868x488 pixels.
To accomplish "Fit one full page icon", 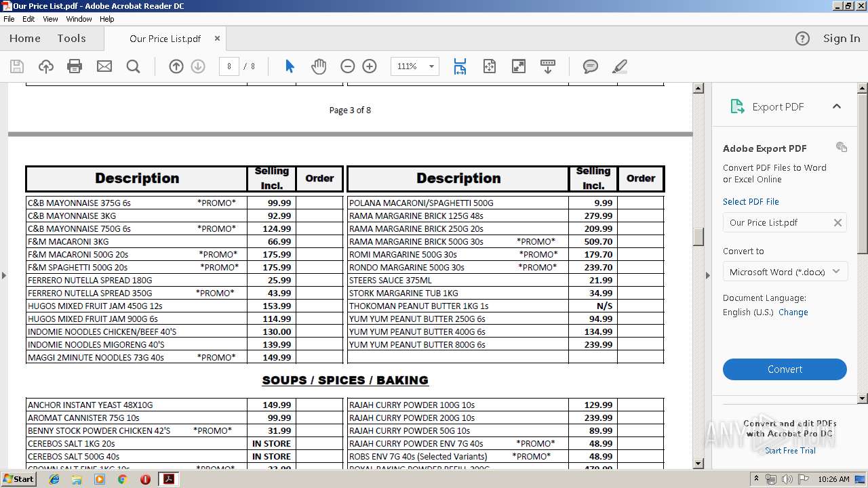I will (490, 66).
